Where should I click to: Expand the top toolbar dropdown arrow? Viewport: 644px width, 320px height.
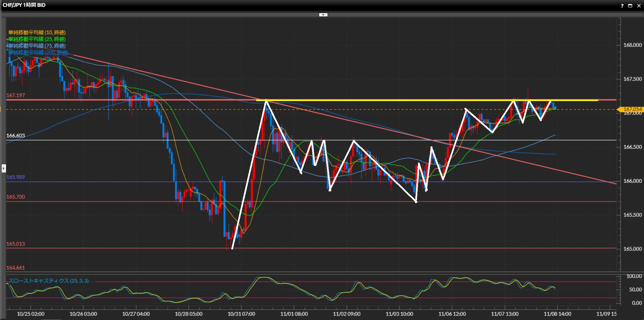click(x=323, y=15)
